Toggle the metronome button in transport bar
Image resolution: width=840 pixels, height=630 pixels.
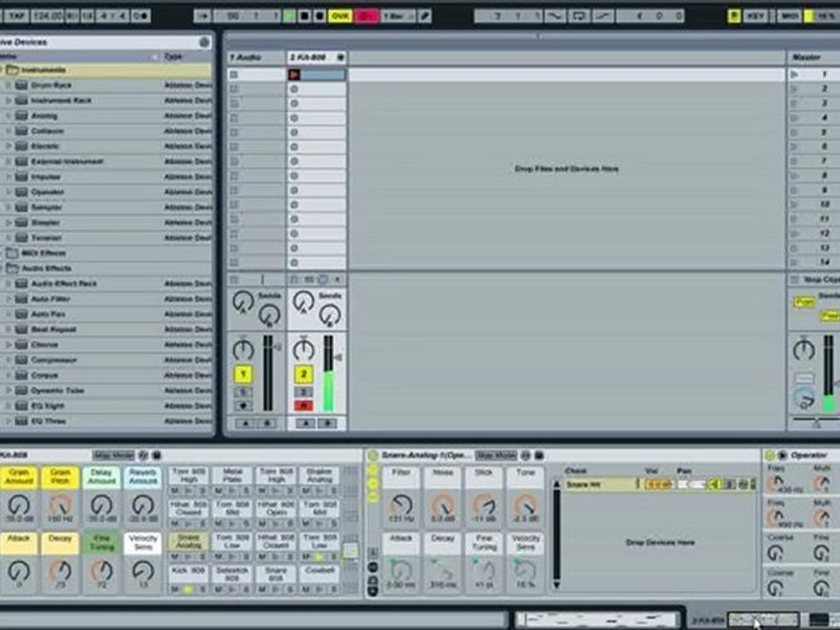pos(142,16)
